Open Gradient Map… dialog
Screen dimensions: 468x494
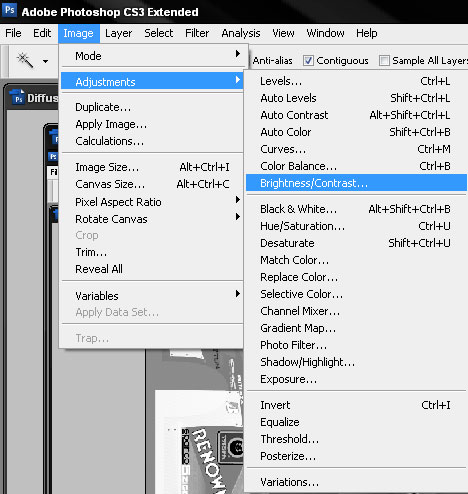(356, 328)
